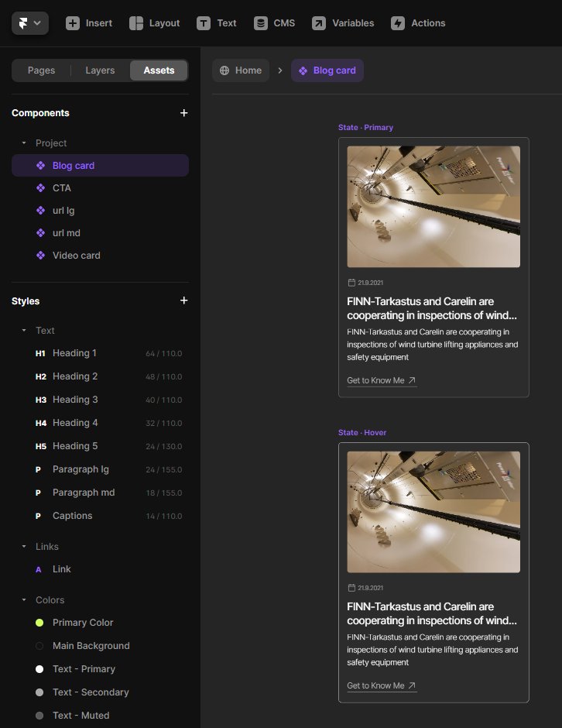Switch to the Pages tab
This screenshot has width=562, height=728.
(41, 70)
